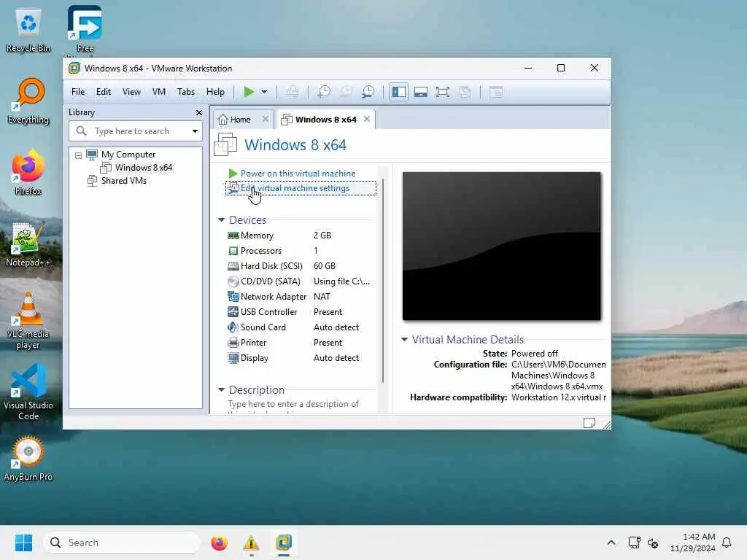Click the Full Screen mode icon
Viewport: 747px width, 560px height.
pos(443,92)
